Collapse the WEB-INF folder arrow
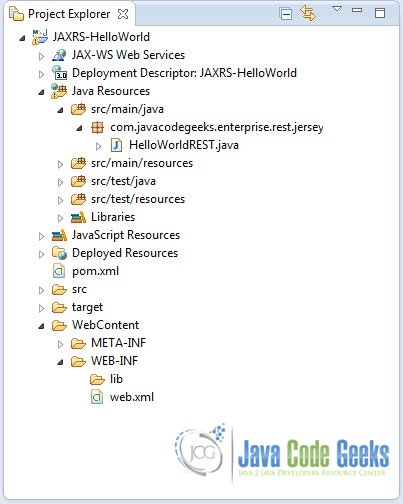Viewport: 403px width, 504px height. (x=60, y=362)
